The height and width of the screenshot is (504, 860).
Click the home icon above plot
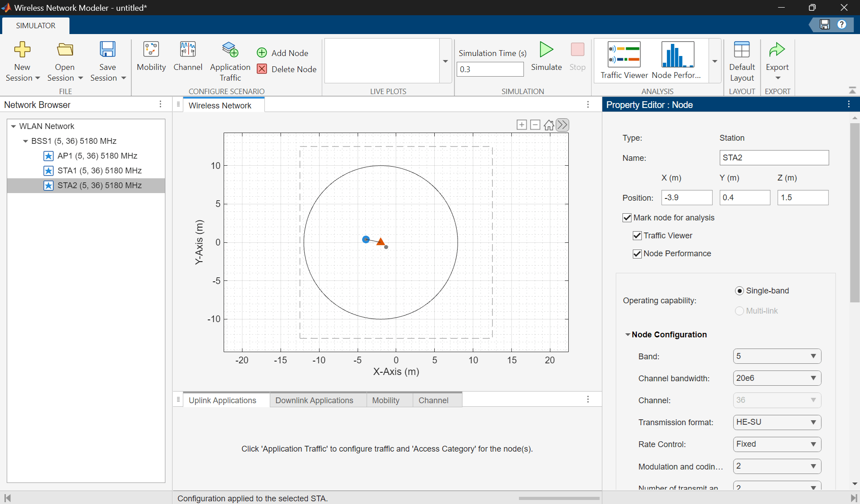(x=549, y=125)
